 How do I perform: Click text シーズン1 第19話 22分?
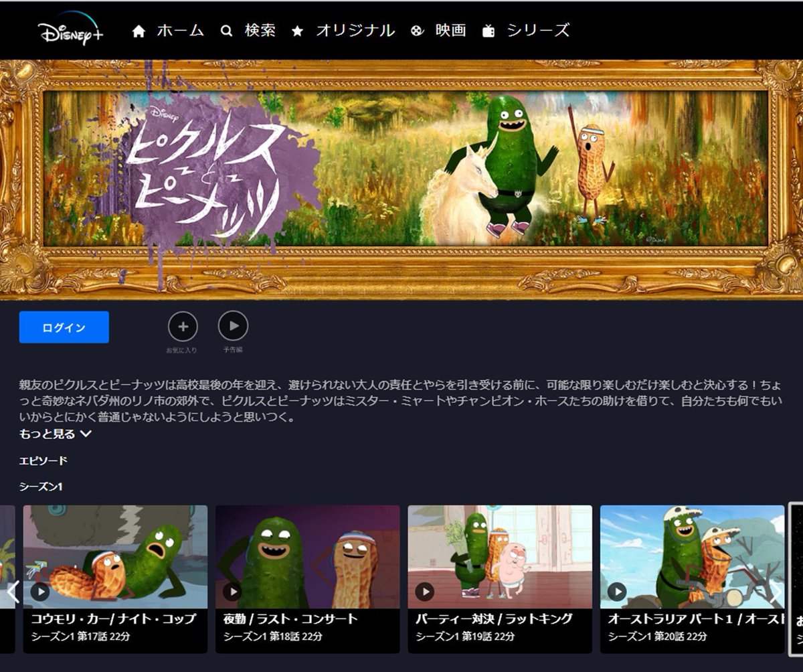[465, 637]
